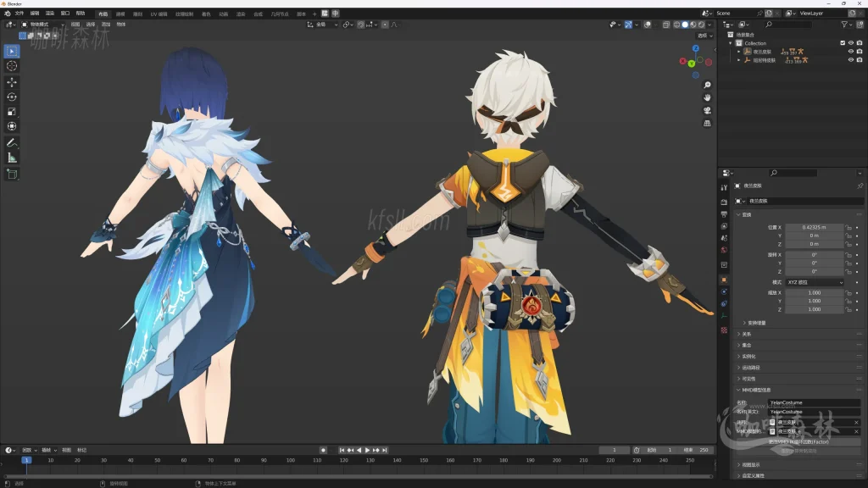868x488 pixels.
Task: Play animation forward in timeline
Action: [x=367, y=451]
